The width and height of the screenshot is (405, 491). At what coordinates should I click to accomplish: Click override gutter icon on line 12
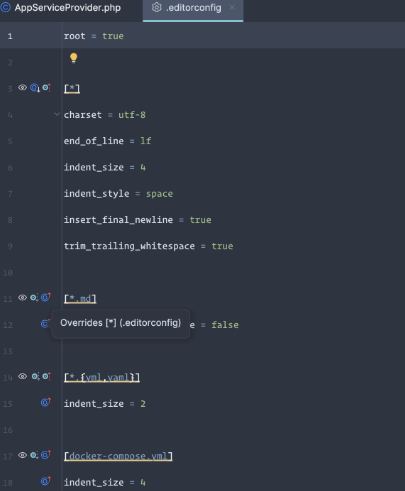pyautogui.click(x=46, y=323)
